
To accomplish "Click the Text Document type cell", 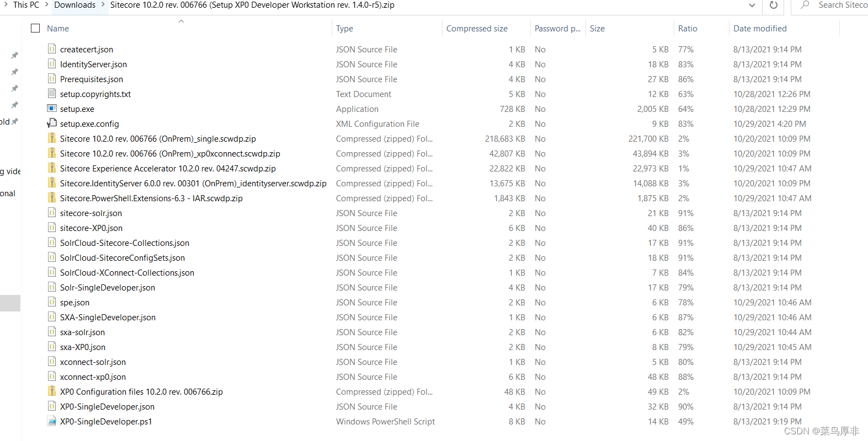I will coord(364,94).
